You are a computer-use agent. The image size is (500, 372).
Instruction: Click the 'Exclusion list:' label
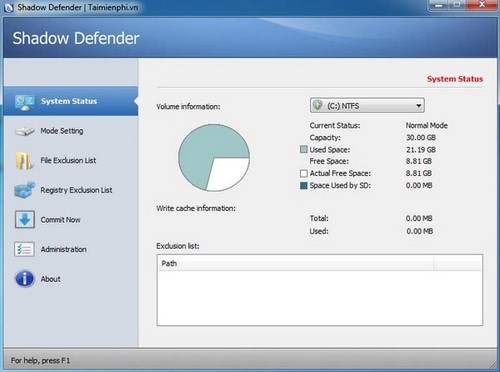tap(178, 246)
